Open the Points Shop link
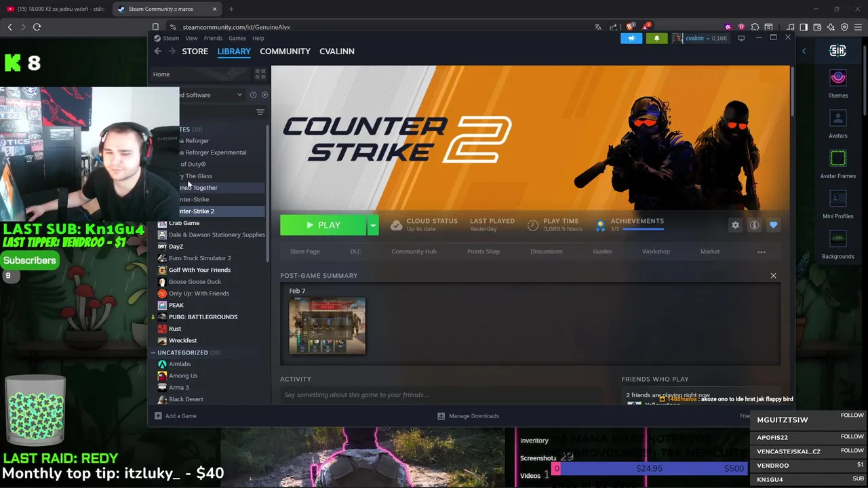868x488 pixels. (x=484, y=251)
